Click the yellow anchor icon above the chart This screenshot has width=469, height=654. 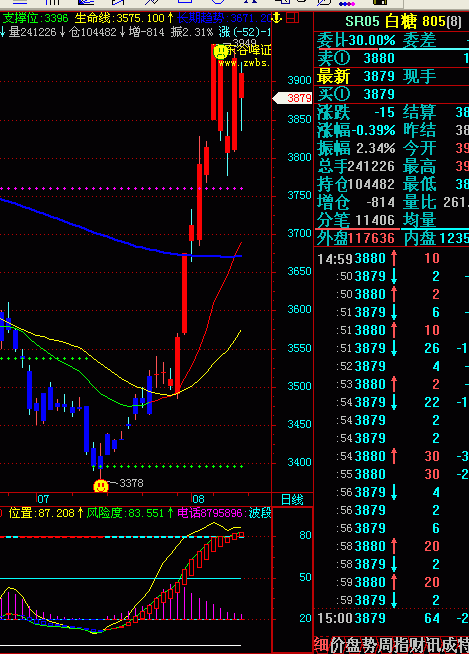coord(277,18)
